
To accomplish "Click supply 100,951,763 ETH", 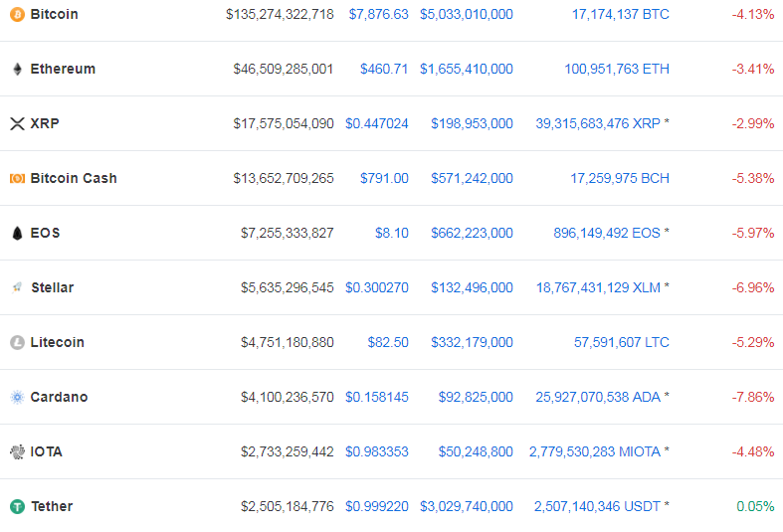I will [x=617, y=69].
